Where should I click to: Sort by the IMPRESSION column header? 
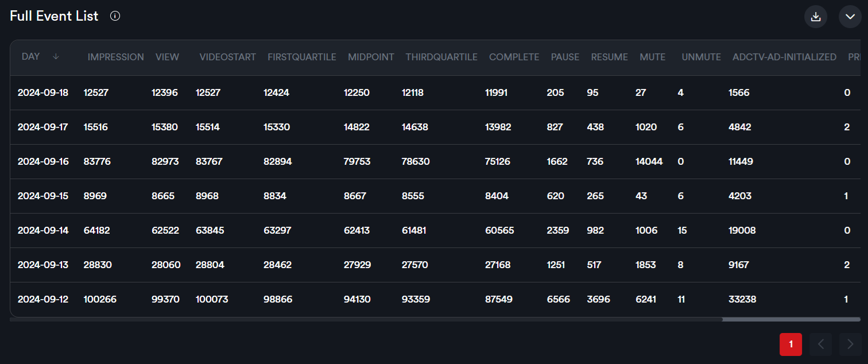(115, 57)
